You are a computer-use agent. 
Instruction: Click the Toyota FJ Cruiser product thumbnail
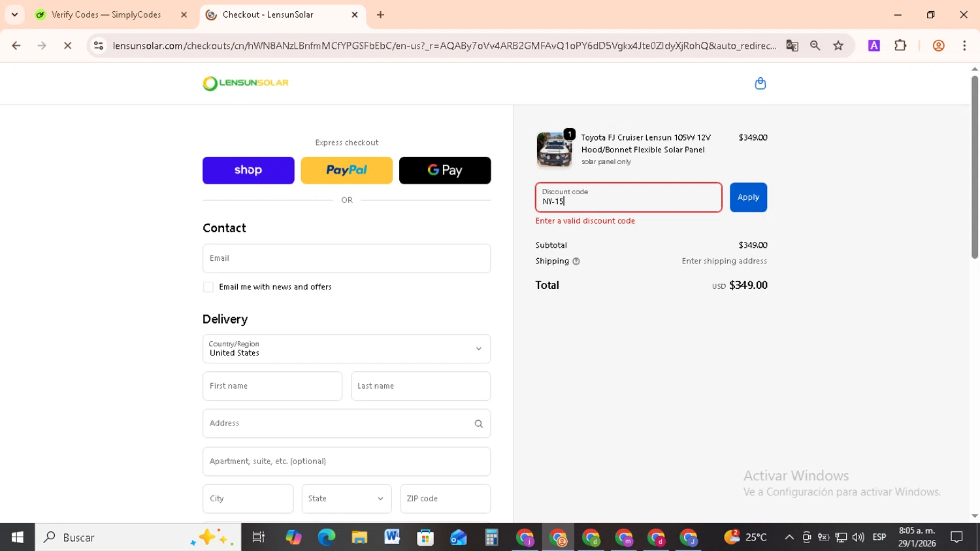(x=554, y=150)
